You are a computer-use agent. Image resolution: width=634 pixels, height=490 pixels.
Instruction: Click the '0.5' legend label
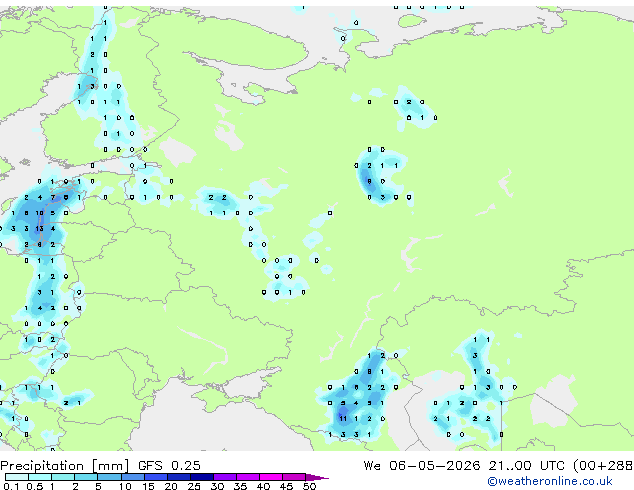pyautogui.click(x=35, y=486)
